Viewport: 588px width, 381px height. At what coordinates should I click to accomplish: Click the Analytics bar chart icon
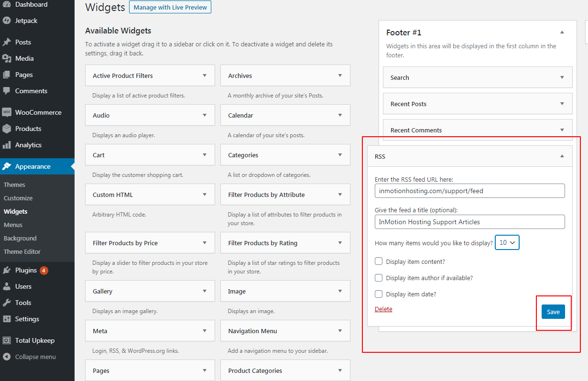7,145
